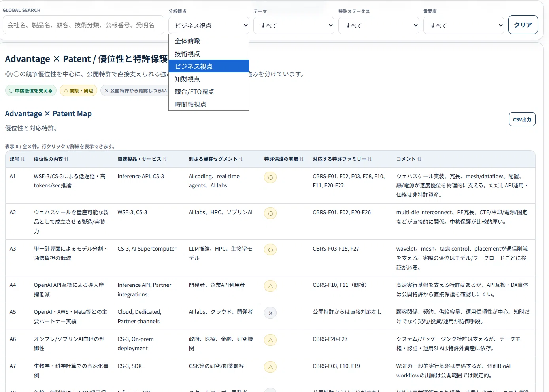Click product cell CS-3, SDK
Viewport: 549px width, 392px height.
[x=130, y=366]
